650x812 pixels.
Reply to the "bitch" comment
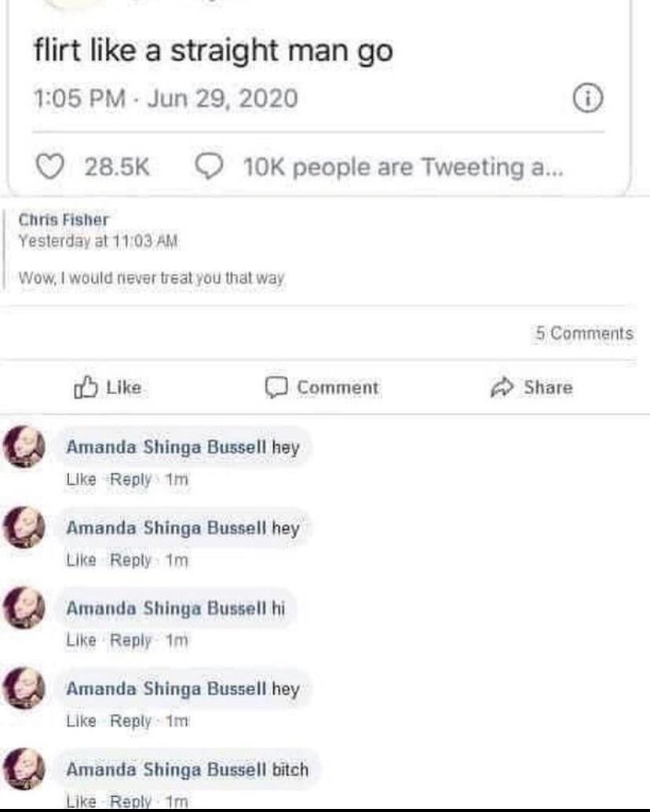(130, 802)
